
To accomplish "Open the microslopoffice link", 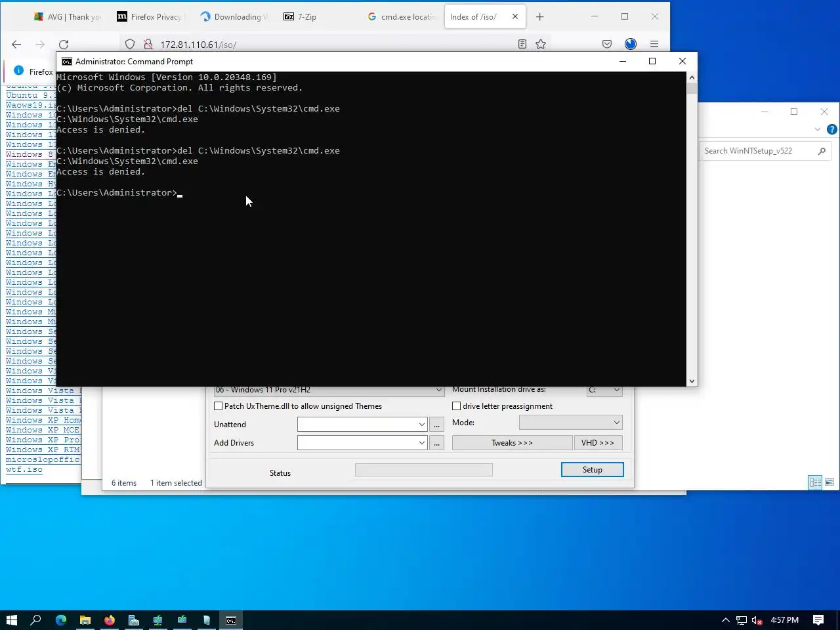I will 43,460.
